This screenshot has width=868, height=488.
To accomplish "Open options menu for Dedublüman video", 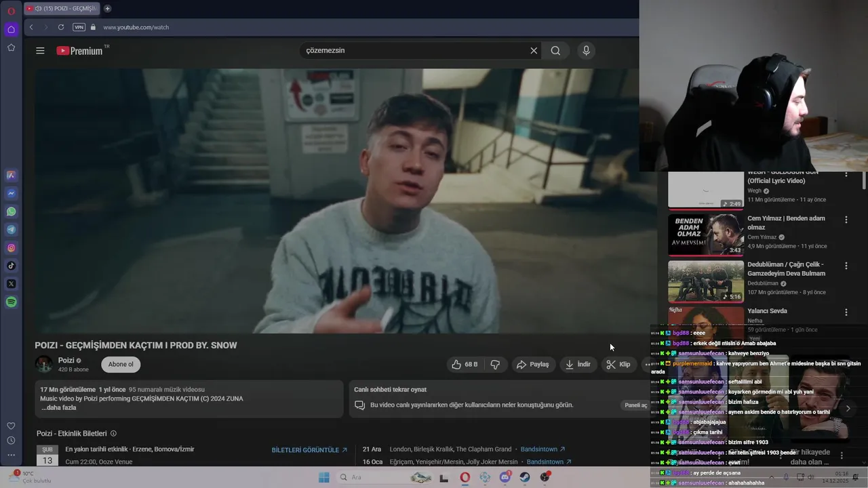I will [x=846, y=266].
